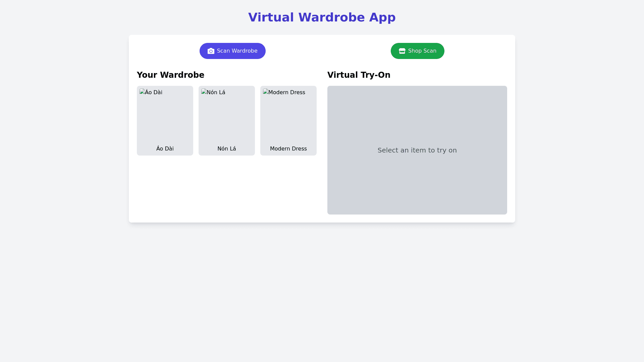644x362 pixels.
Task: Select the Áo Dài wardrobe card
Action: [165, 121]
